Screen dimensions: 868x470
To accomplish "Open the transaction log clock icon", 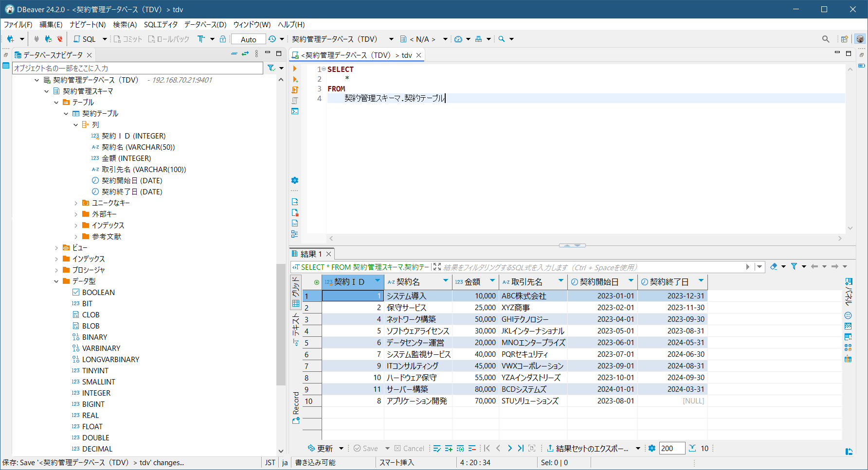I will coord(272,39).
